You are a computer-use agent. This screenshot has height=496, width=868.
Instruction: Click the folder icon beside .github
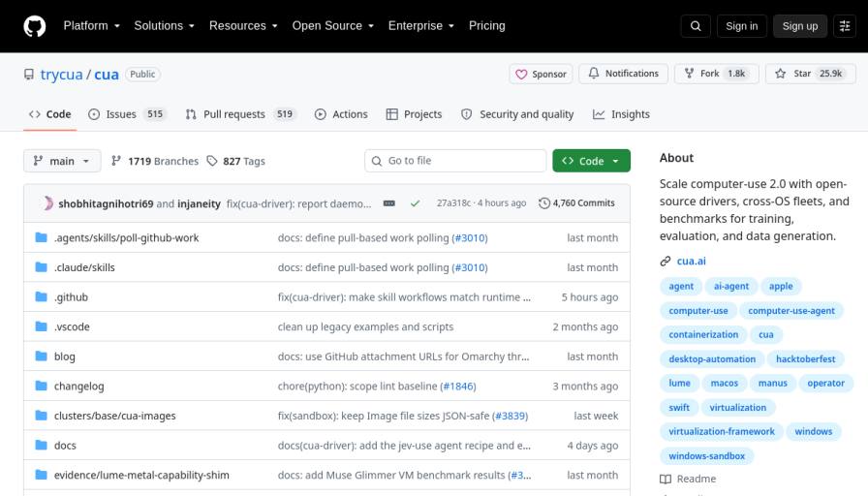click(x=41, y=297)
